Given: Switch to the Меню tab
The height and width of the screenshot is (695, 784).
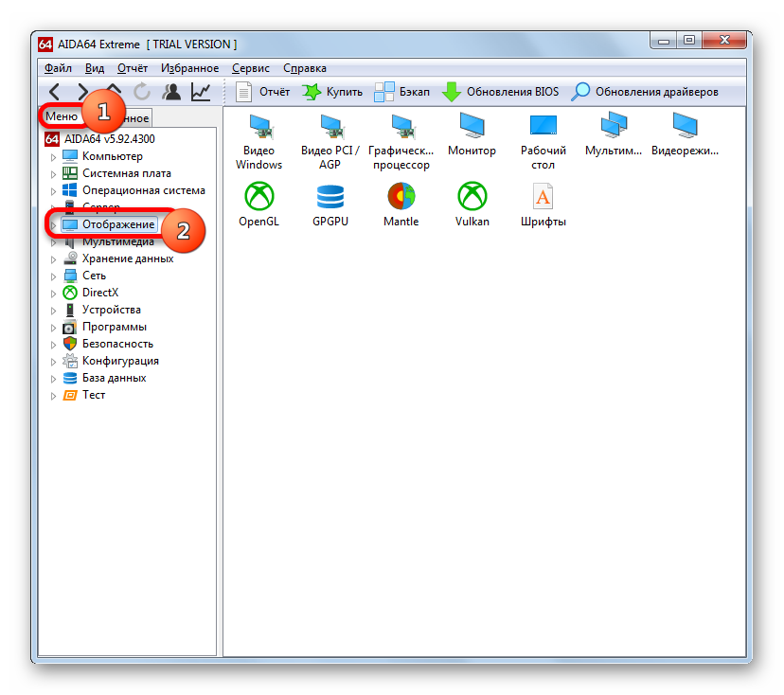Looking at the screenshot, I should [61, 116].
